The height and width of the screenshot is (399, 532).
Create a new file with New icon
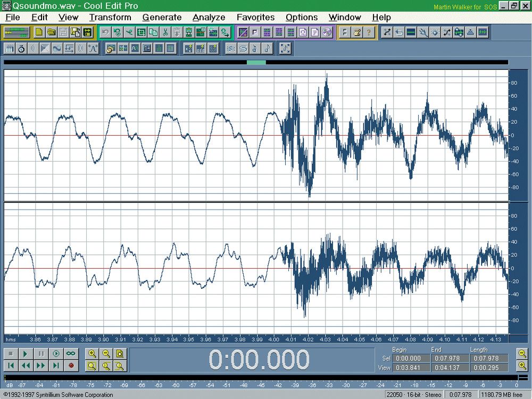[39, 32]
